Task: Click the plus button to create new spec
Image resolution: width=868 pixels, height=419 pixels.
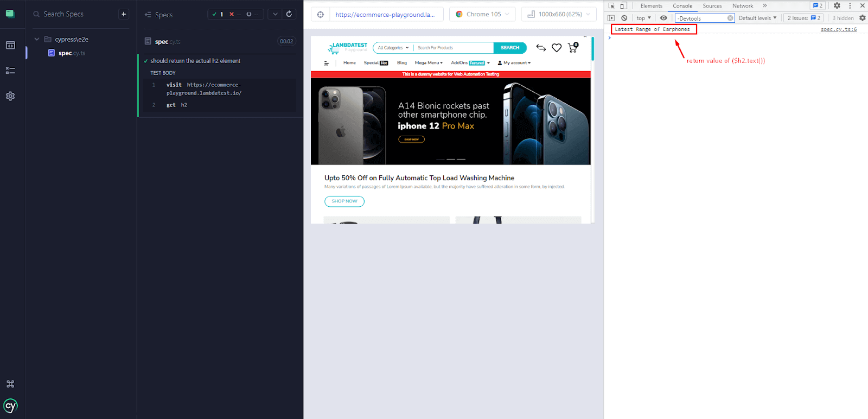Action: pos(124,14)
